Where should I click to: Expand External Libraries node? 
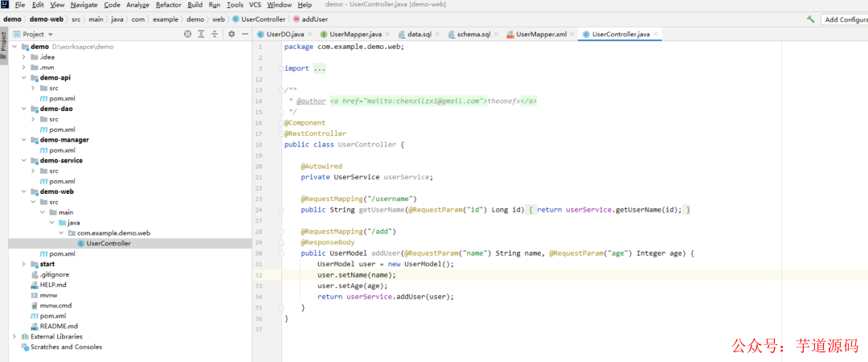tap(14, 336)
